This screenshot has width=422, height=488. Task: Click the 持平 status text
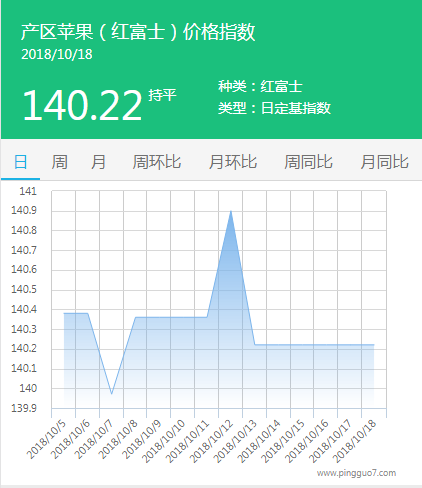pyautogui.click(x=162, y=95)
